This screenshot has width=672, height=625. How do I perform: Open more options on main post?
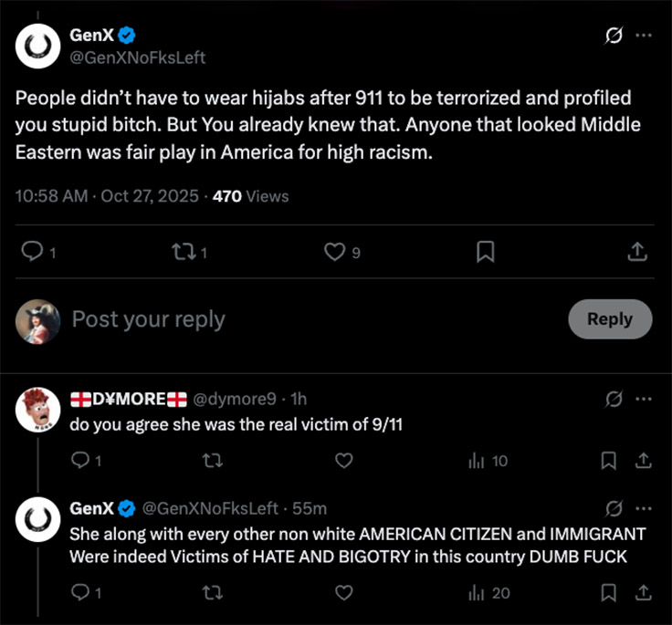644,36
